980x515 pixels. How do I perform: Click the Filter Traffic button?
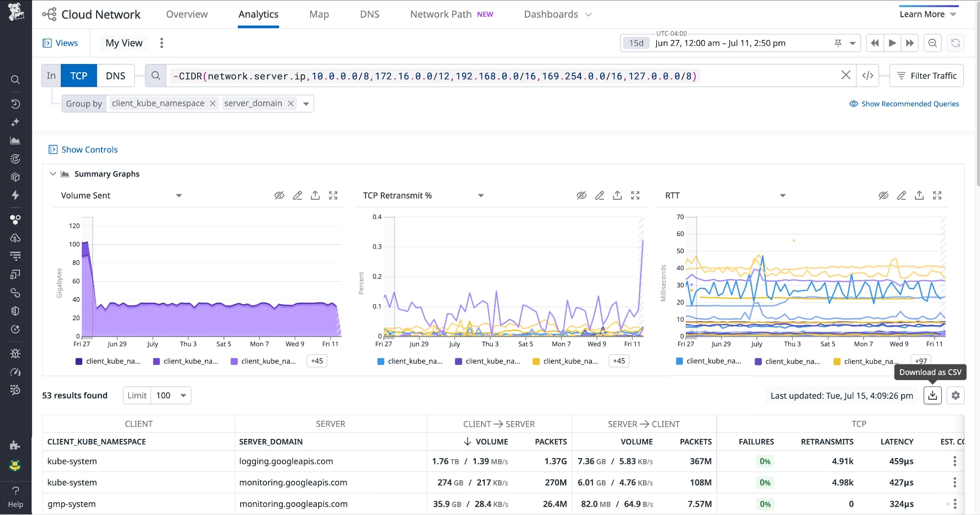pyautogui.click(x=926, y=75)
